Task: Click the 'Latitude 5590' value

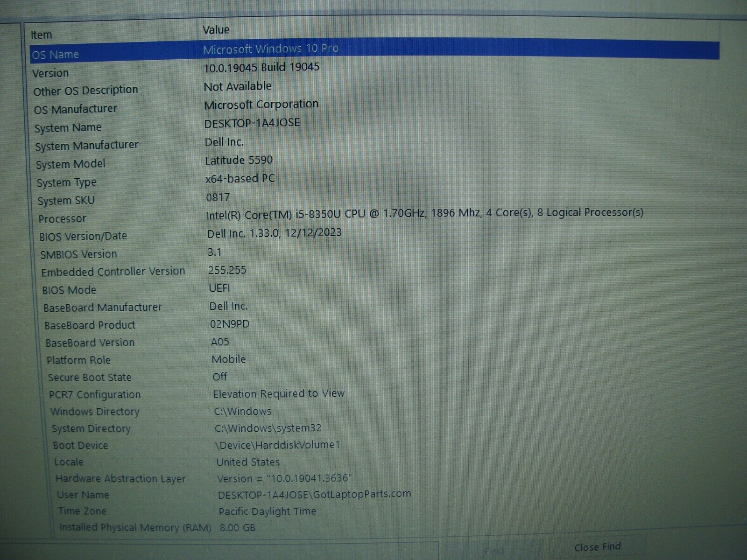Action: 239,160
